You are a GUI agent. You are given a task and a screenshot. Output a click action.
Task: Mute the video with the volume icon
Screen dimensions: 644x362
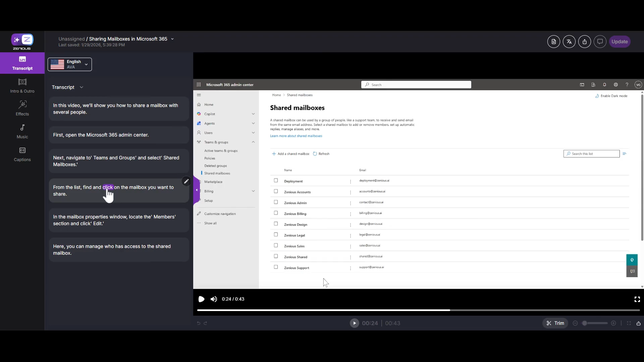[214, 299]
